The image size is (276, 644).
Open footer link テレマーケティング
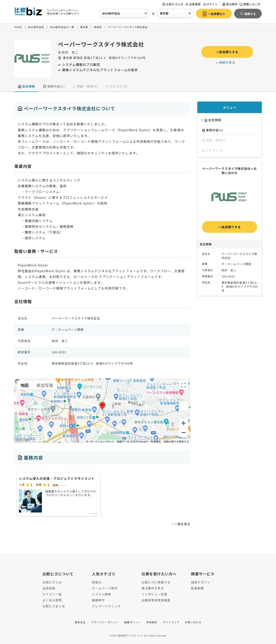(x=106, y=606)
